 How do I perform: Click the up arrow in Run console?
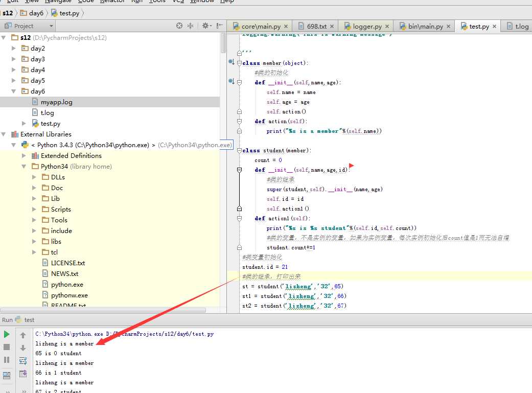pyautogui.click(x=22, y=335)
